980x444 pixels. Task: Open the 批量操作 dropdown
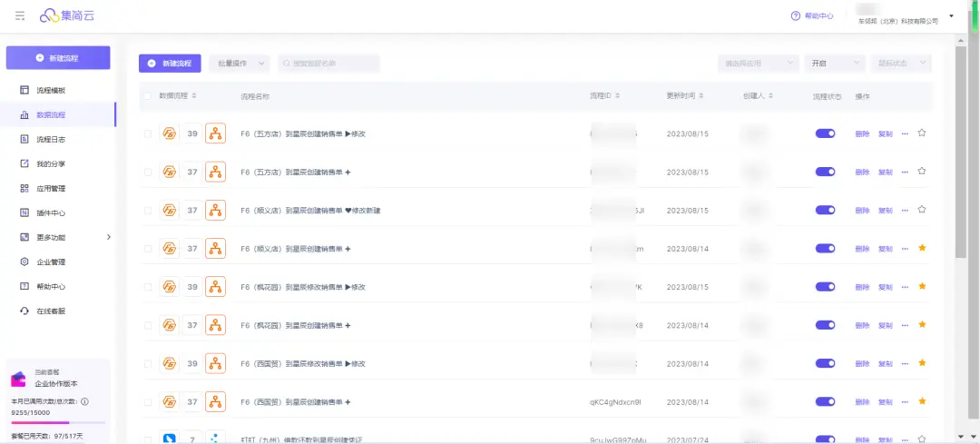click(239, 64)
